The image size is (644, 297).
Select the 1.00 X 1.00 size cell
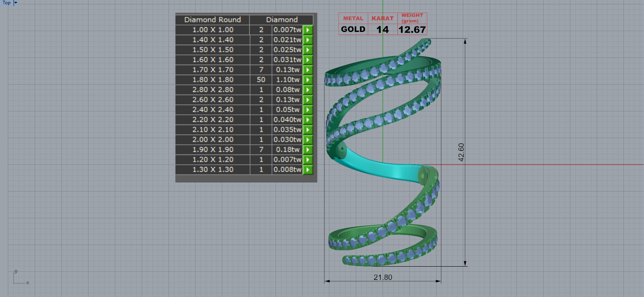[x=212, y=30]
